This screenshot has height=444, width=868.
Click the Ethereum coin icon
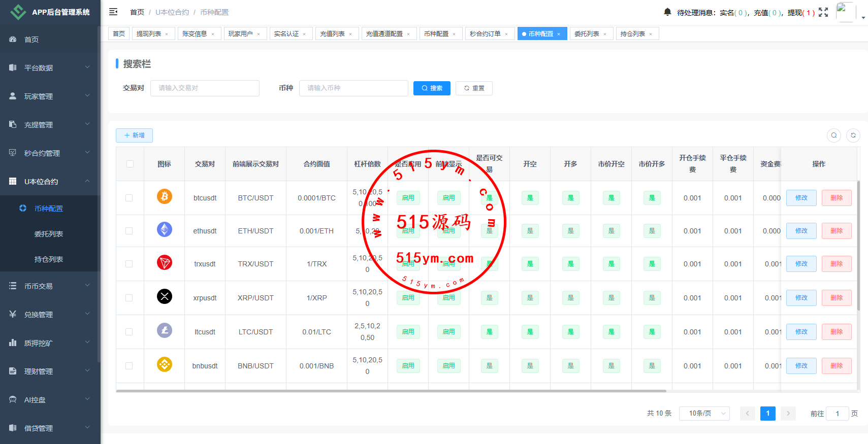[164, 230]
